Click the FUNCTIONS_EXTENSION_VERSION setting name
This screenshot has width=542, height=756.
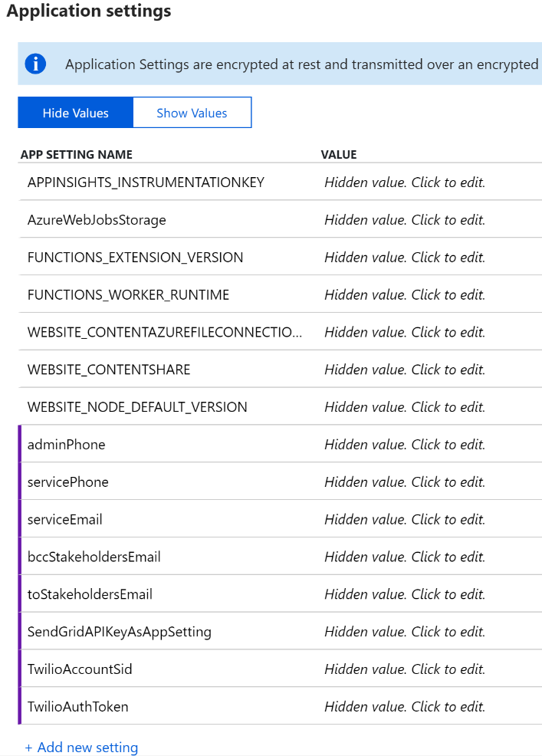[x=135, y=258]
